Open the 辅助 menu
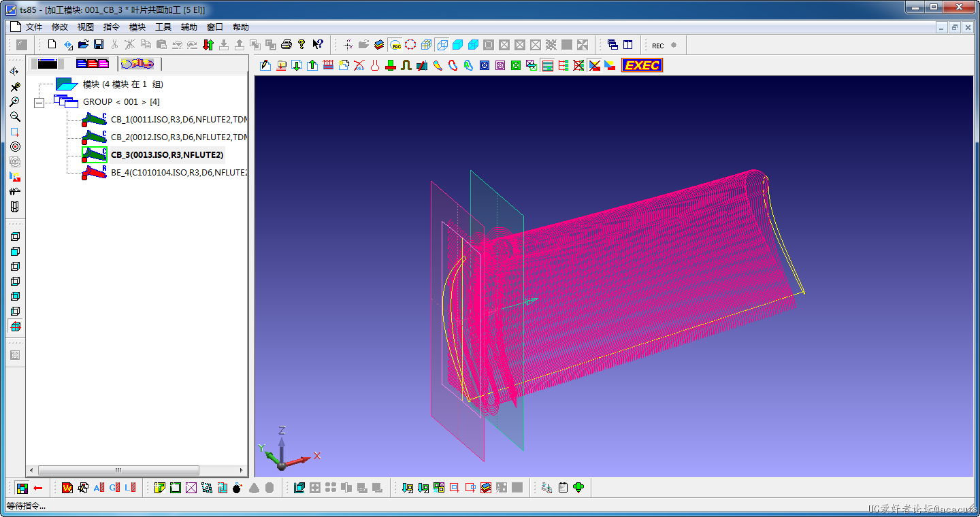Viewport: 980px width, 517px height. coord(189,27)
